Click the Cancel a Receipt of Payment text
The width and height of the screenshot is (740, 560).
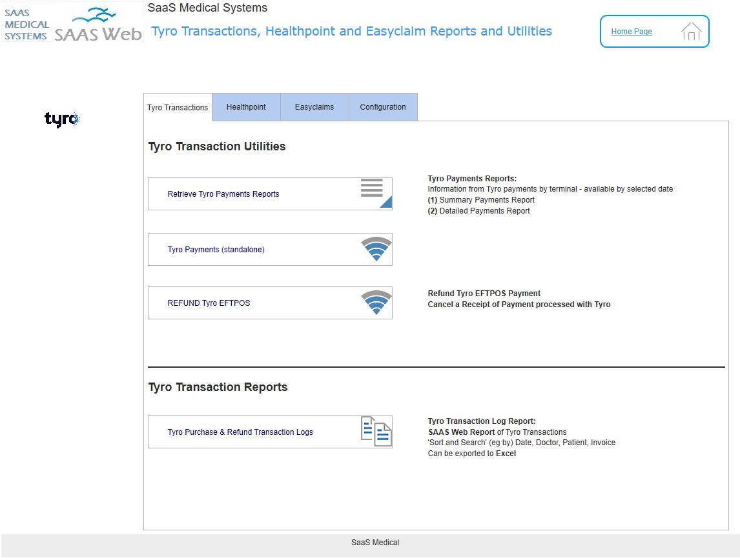tap(519, 305)
